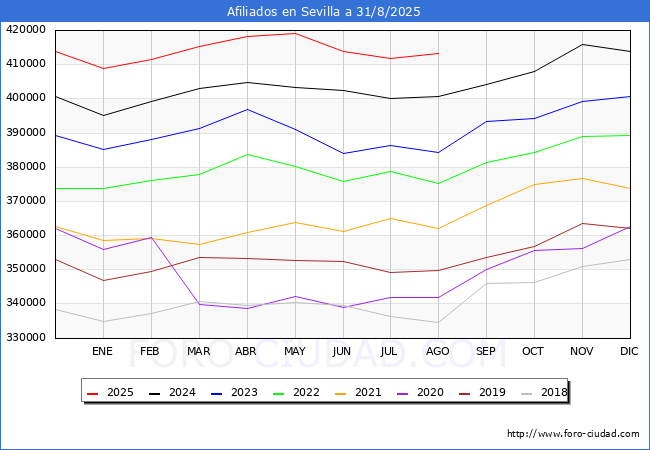Select the DIC month axis label

coord(629,352)
